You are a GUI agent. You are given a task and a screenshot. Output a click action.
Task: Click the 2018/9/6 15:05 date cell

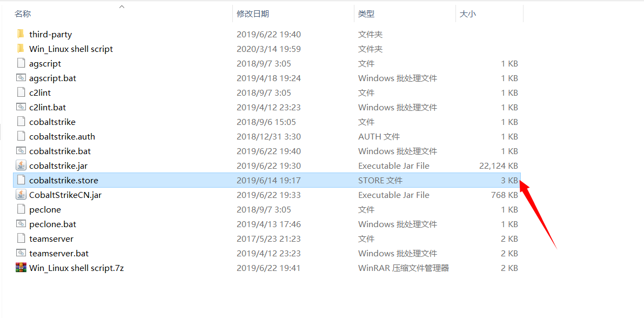tap(266, 122)
